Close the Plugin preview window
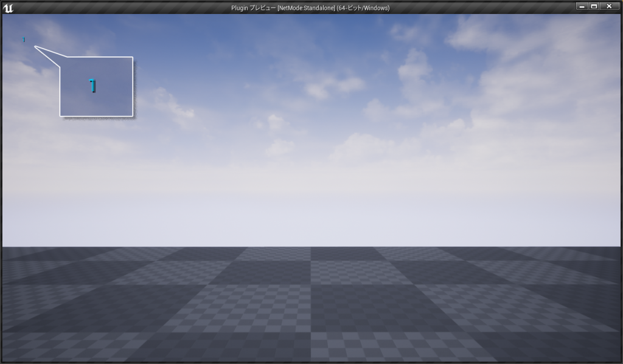This screenshot has height=364, width=623. (x=609, y=6)
